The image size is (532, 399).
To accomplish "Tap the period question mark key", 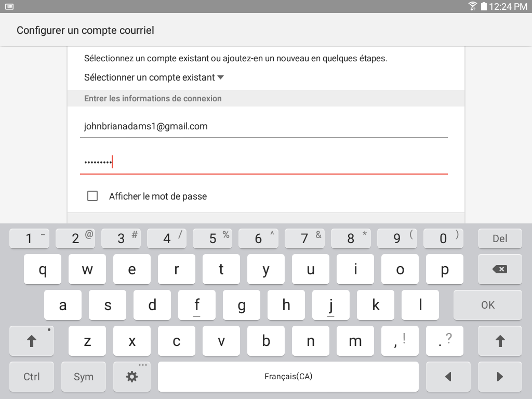I will pos(445,341).
